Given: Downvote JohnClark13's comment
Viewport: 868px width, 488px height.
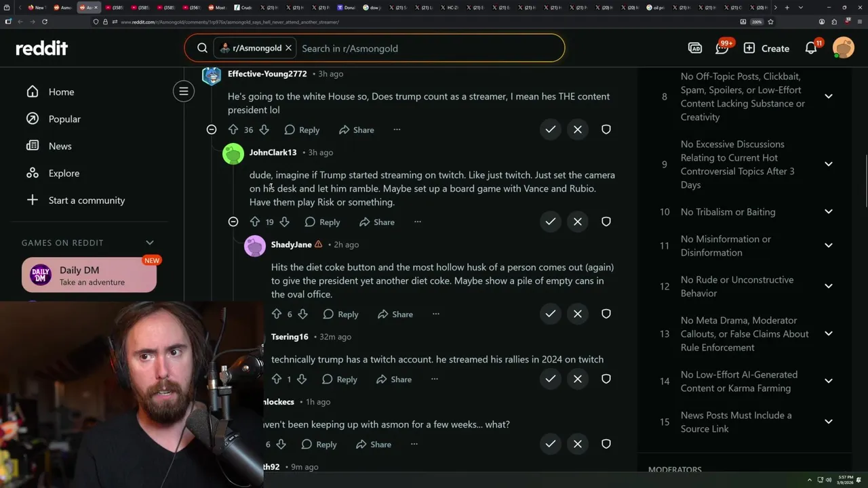Looking at the screenshot, I should [285, 222].
